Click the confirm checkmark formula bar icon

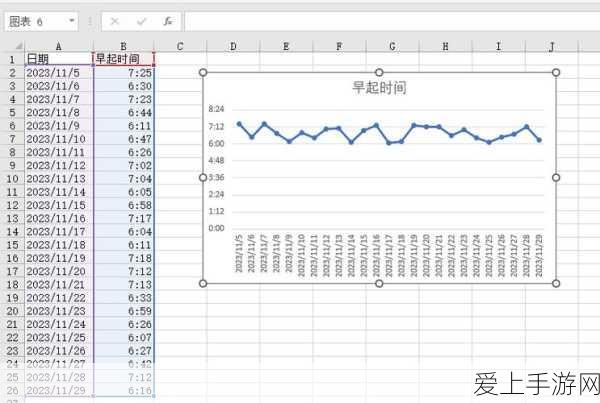[142, 21]
